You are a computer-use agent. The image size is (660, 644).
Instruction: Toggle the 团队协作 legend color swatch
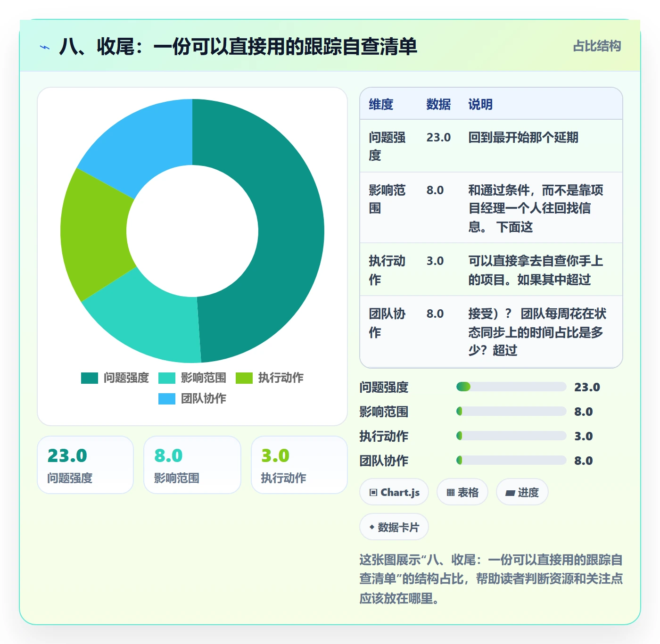[x=167, y=399]
